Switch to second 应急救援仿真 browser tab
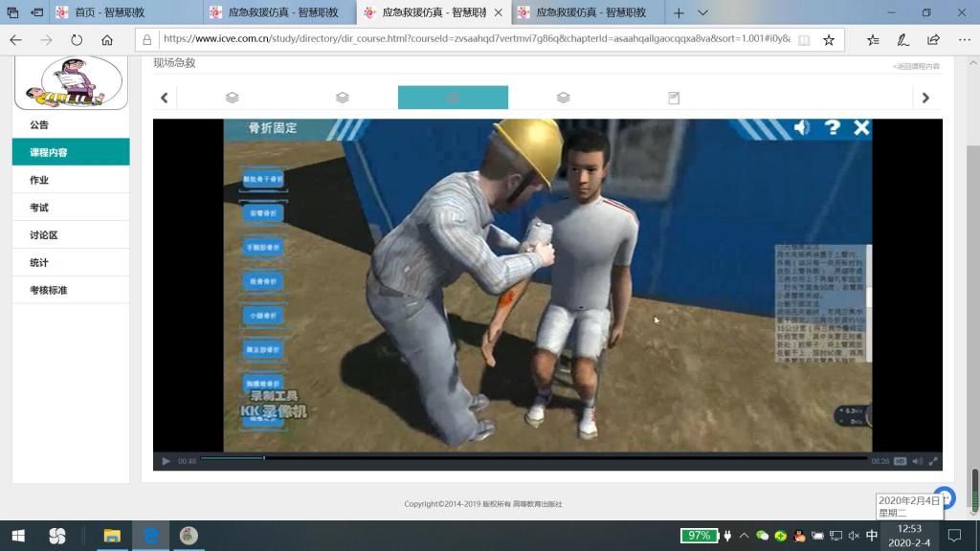This screenshot has width=980, height=551. 280,11
